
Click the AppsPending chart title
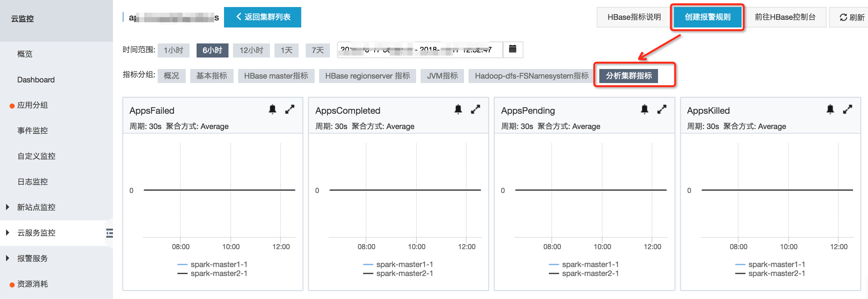[528, 111]
